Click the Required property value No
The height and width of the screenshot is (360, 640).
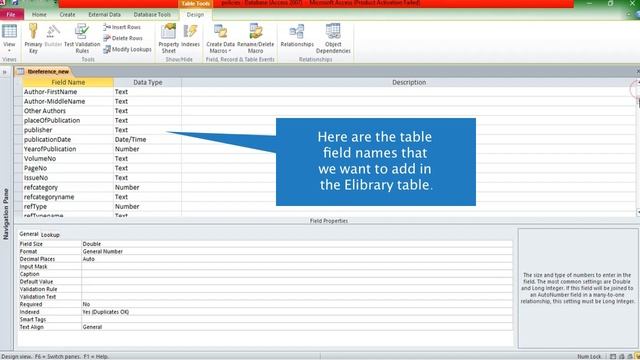(297, 304)
